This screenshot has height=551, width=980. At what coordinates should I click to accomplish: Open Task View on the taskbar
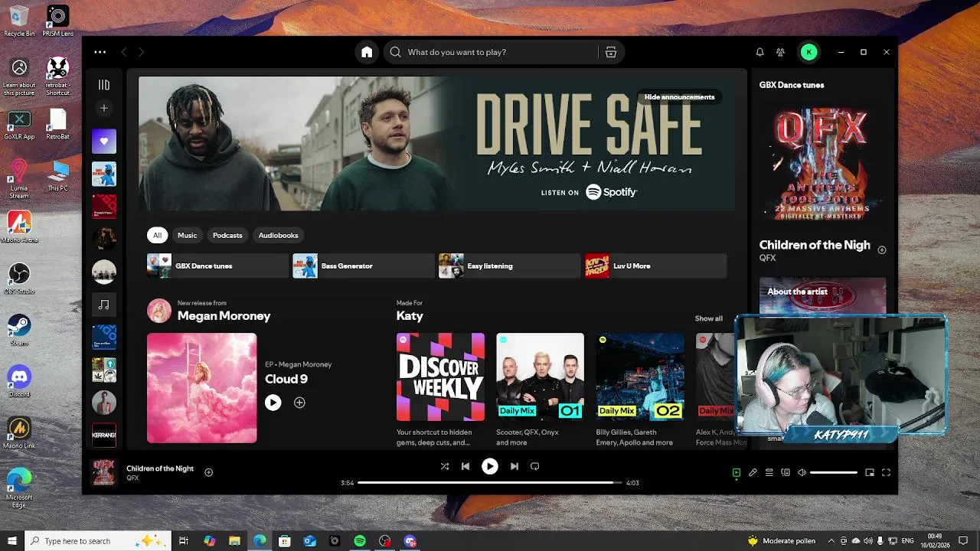point(184,541)
